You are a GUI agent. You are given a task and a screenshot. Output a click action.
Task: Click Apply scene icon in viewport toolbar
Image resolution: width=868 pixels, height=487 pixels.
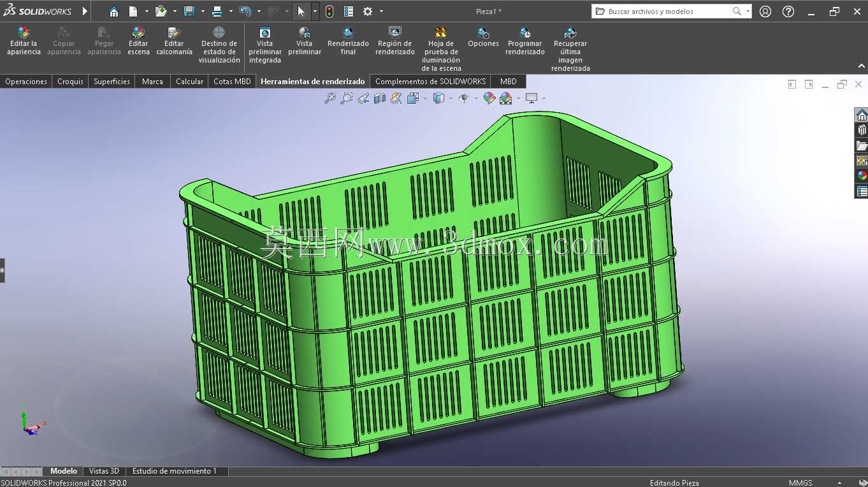click(x=506, y=98)
